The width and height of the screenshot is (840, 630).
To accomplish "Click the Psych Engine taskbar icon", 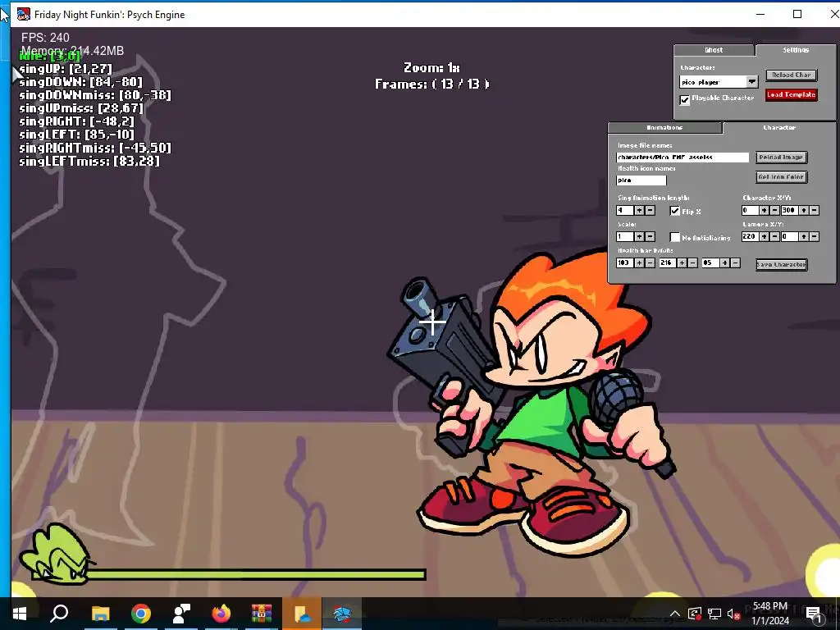I will (342, 614).
